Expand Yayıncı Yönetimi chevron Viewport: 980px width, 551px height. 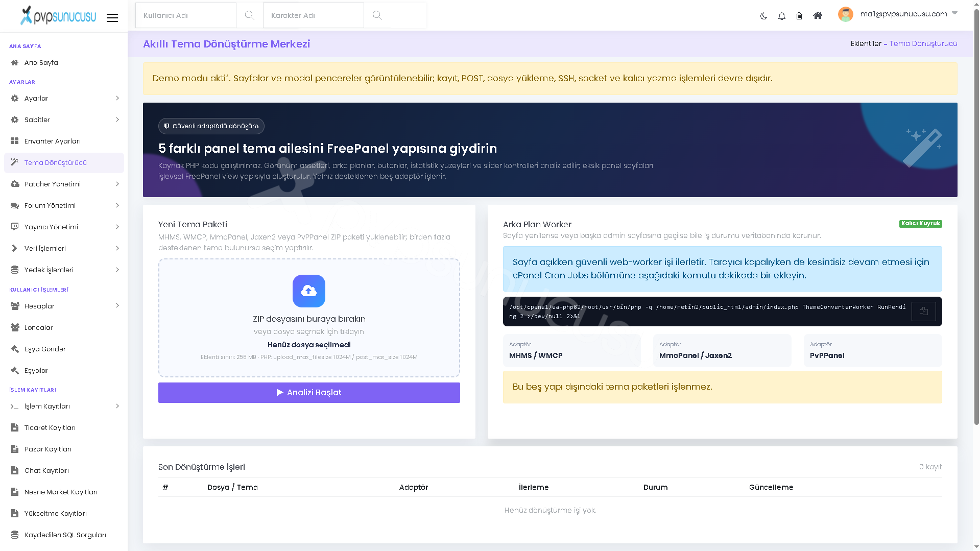pyautogui.click(x=117, y=227)
